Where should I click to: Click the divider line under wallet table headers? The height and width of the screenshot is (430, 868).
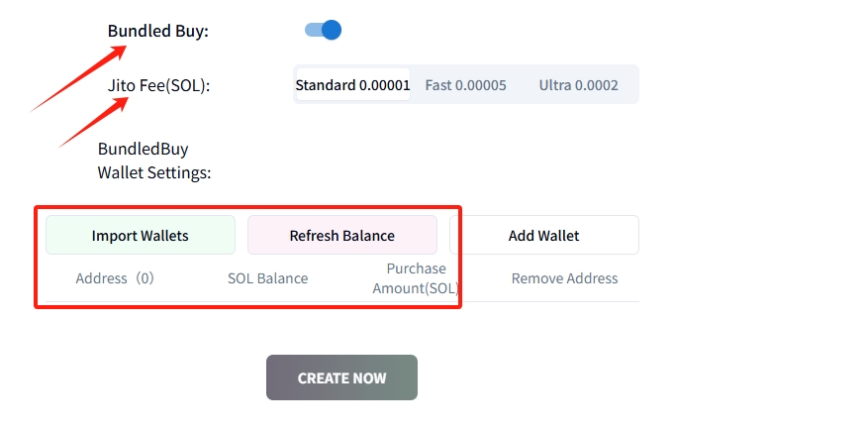click(x=554, y=302)
